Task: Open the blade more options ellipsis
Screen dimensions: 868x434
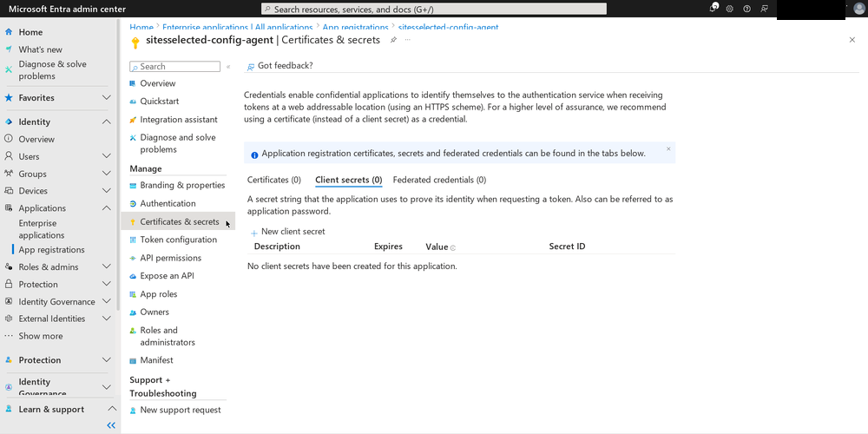Action: click(407, 40)
